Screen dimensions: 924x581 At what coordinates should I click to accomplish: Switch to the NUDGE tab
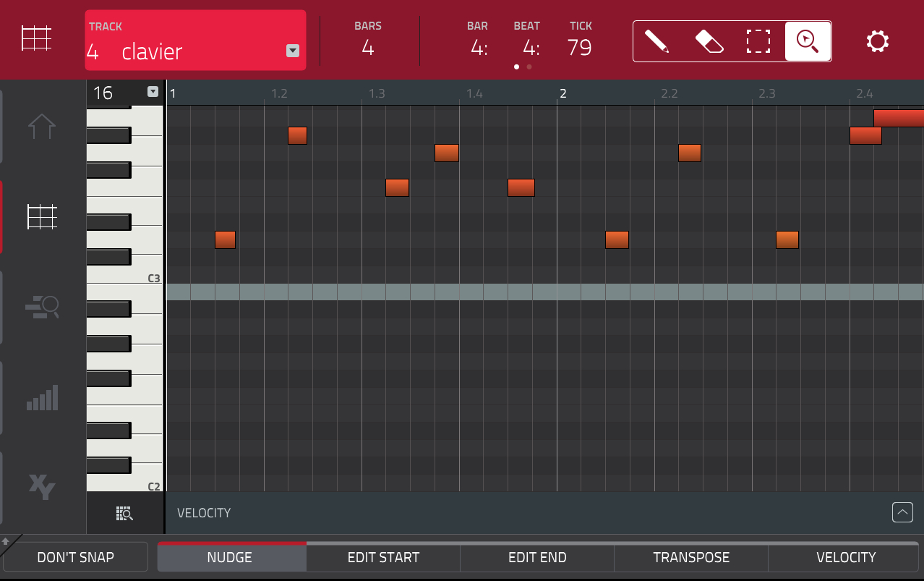click(231, 557)
